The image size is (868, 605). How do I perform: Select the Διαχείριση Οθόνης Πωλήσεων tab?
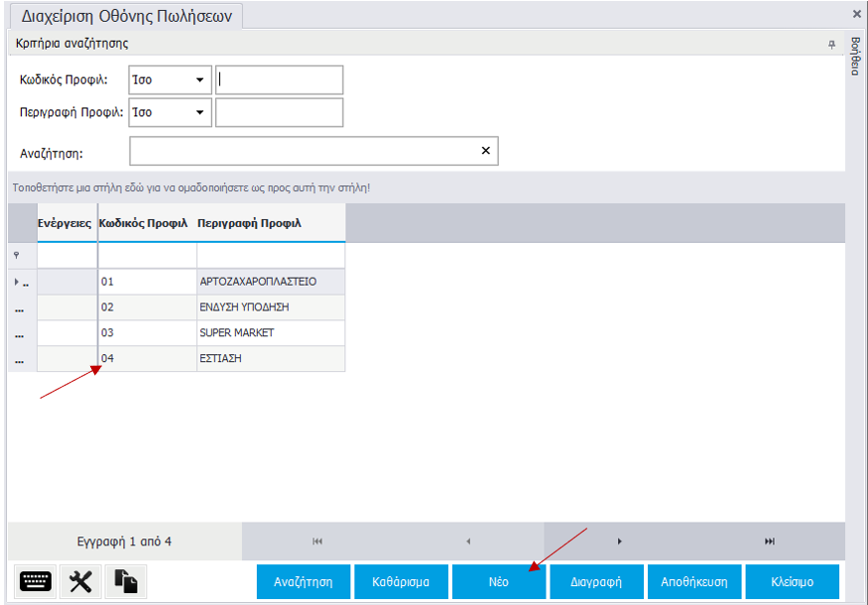coord(125,16)
